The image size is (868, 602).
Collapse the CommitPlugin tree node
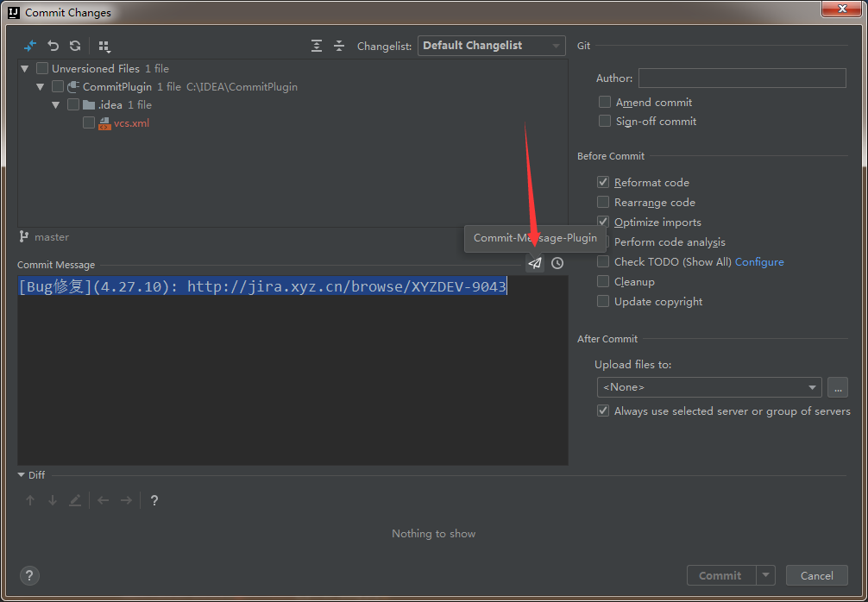(x=40, y=87)
